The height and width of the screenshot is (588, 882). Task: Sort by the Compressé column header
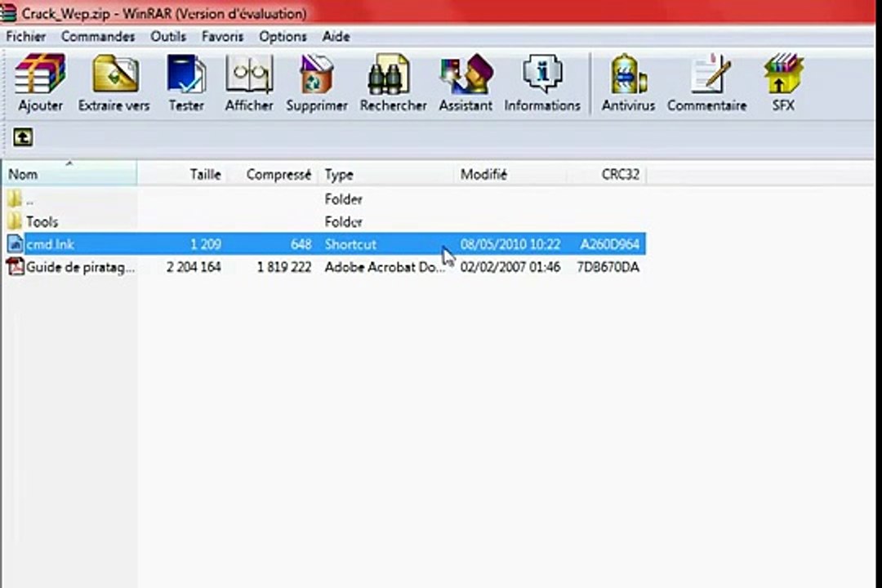tap(274, 175)
